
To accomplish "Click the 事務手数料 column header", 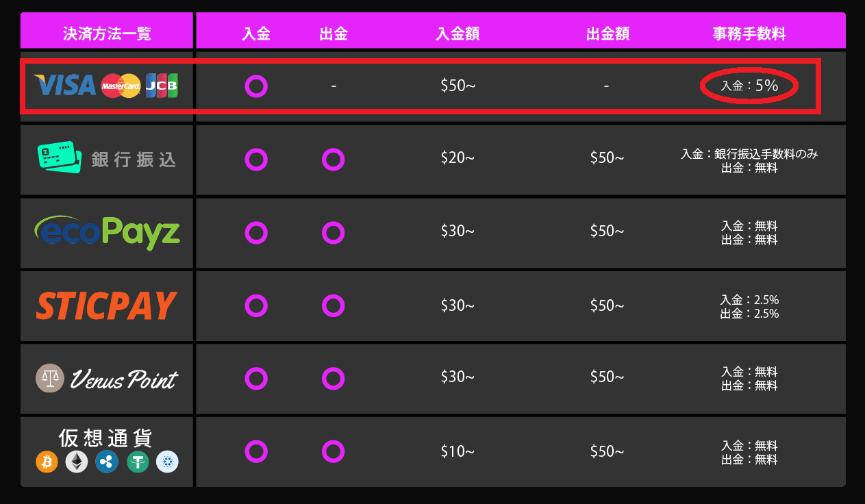I will (749, 34).
